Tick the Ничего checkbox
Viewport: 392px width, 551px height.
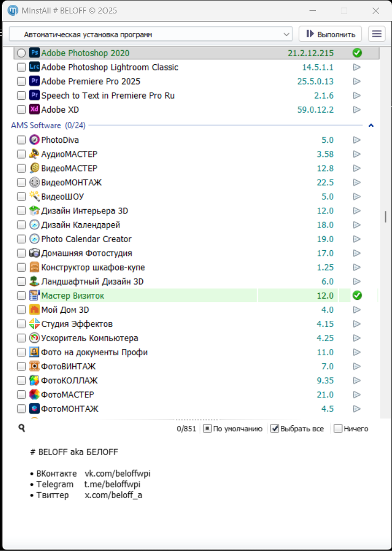pyautogui.click(x=338, y=429)
